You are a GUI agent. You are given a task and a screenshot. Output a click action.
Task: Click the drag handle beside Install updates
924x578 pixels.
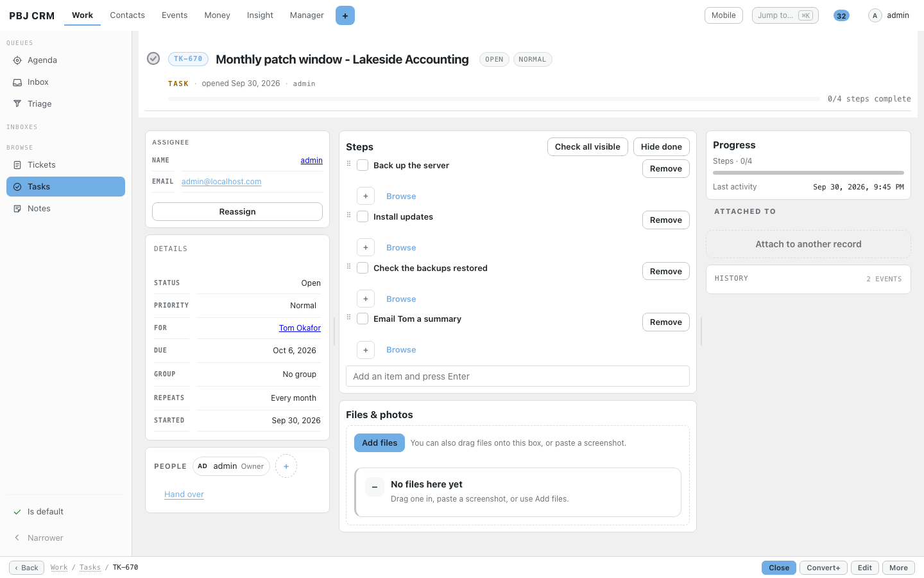coord(349,215)
